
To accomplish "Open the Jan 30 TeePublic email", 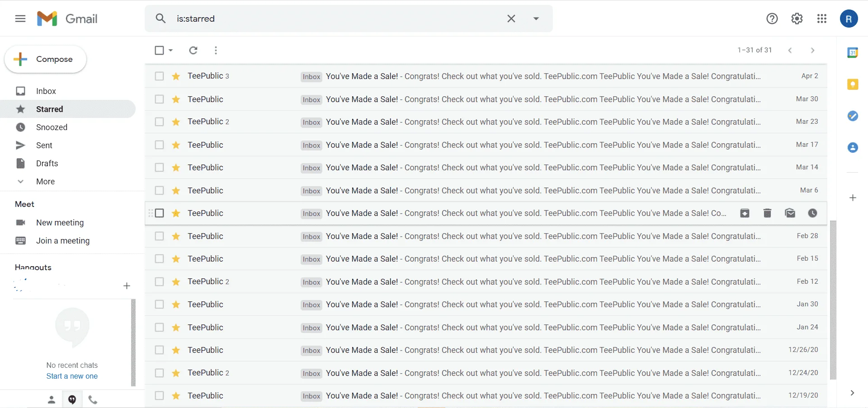I will click(486, 305).
